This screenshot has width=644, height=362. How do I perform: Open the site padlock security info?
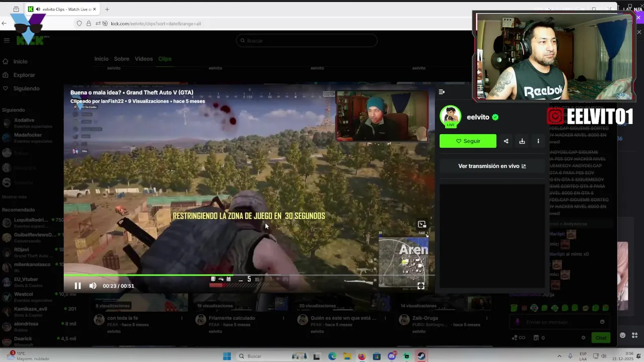[x=89, y=24]
